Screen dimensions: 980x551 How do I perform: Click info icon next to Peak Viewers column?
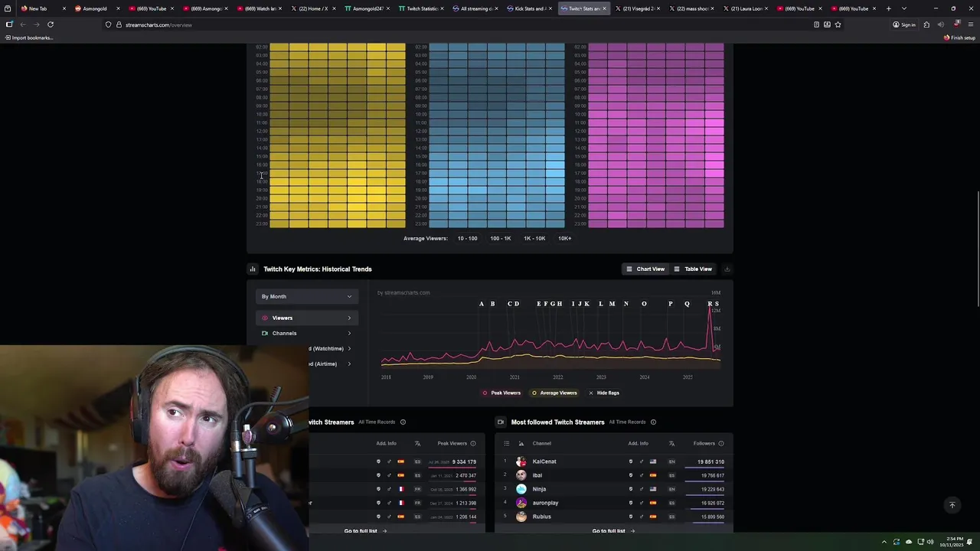tap(472, 444)
